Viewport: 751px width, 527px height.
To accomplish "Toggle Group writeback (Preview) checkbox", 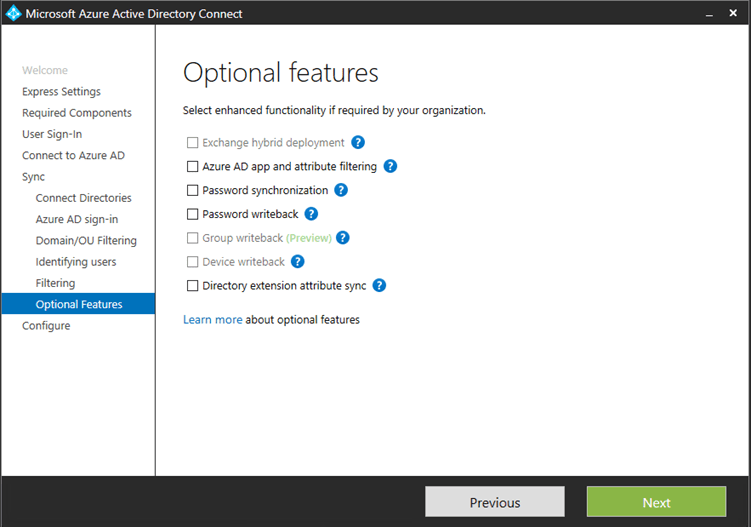I will (193, 238).
